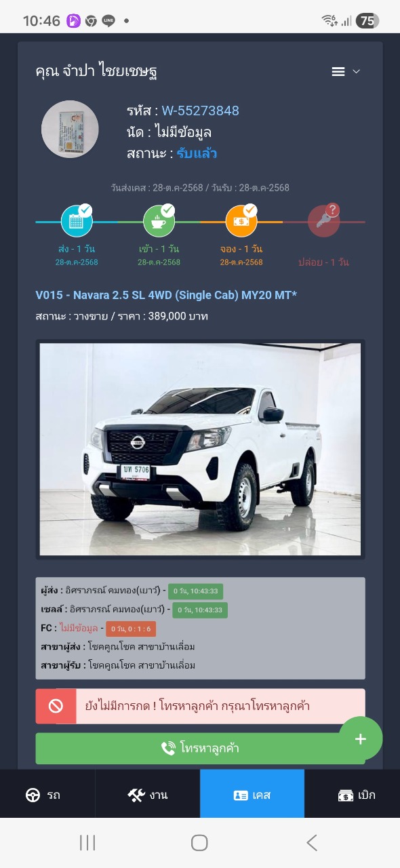Image resolution: width=400 pixels, height=868 pixels.
Task: Select the red key ปล่อย step icon
Action: pyautogui.click(x=324, y=221)
